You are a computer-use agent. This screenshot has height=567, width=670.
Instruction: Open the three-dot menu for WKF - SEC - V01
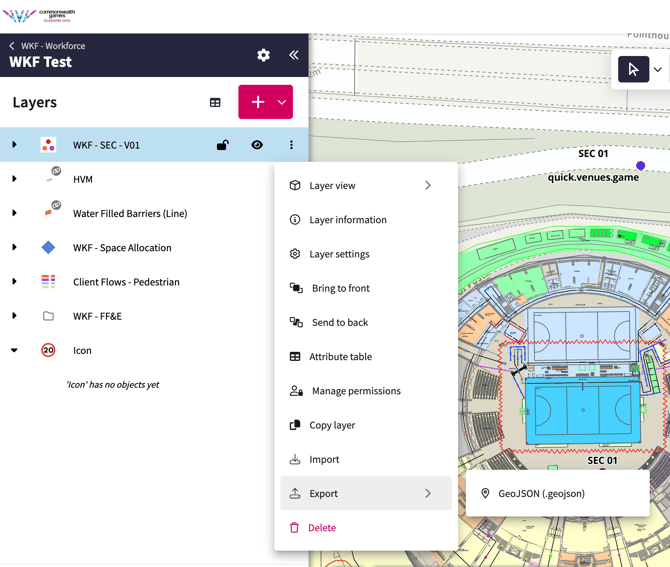pos(291,145)
